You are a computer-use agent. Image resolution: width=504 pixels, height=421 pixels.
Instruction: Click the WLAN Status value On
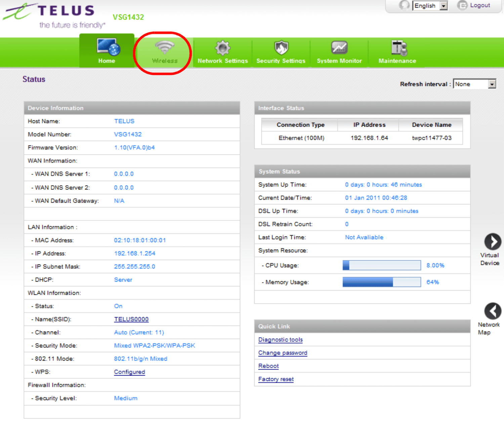click(118, 306)
